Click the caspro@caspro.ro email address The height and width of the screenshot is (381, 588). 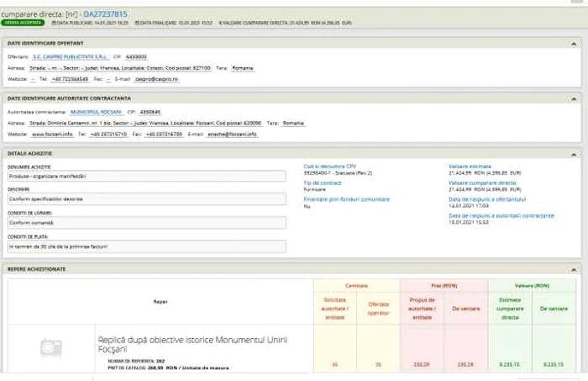point(156,79)
